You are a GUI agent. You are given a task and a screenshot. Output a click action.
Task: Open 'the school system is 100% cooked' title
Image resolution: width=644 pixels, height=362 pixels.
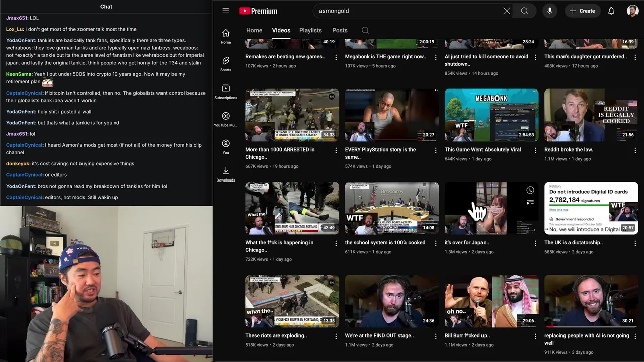(385, 243)
